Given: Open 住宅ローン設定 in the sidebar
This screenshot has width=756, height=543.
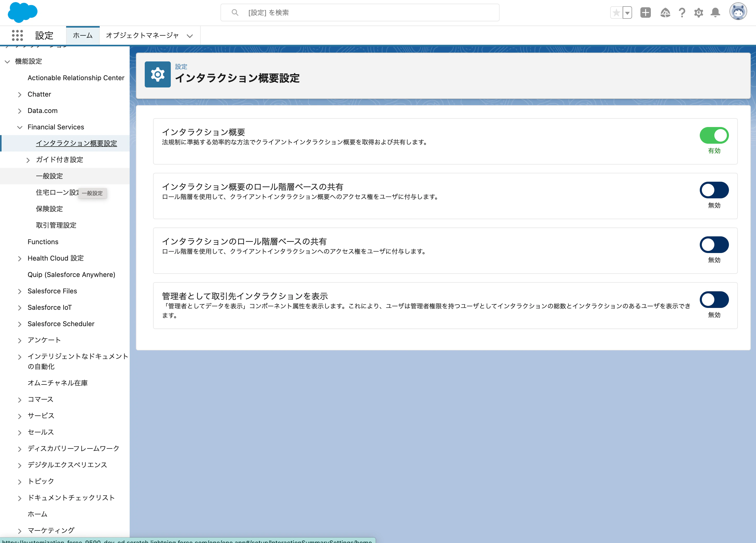Looking at the screenshot, I should [57, 192].
